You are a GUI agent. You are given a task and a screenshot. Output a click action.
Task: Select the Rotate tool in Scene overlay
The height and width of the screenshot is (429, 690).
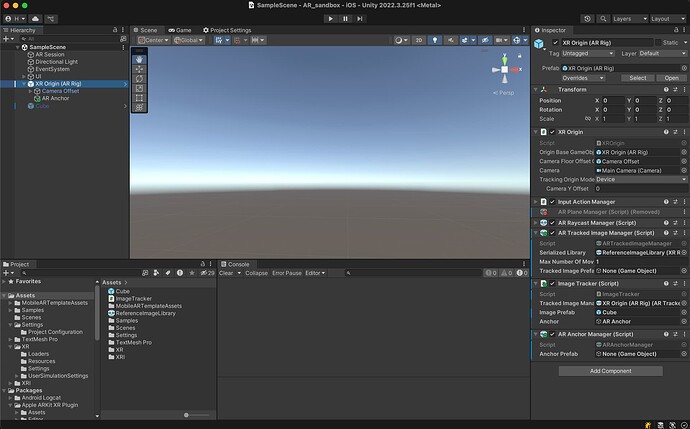[x=140, y=78]
